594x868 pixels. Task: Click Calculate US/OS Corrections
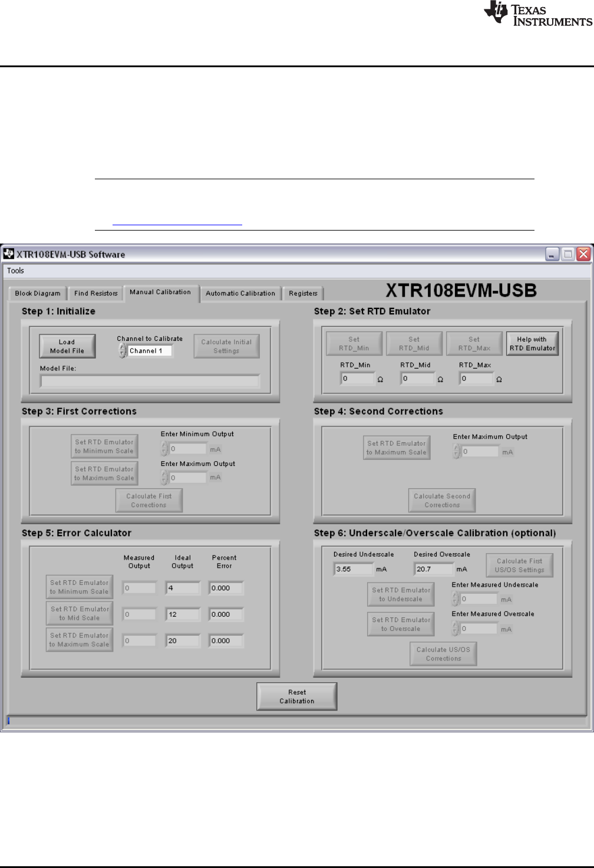tap(443, 654)
